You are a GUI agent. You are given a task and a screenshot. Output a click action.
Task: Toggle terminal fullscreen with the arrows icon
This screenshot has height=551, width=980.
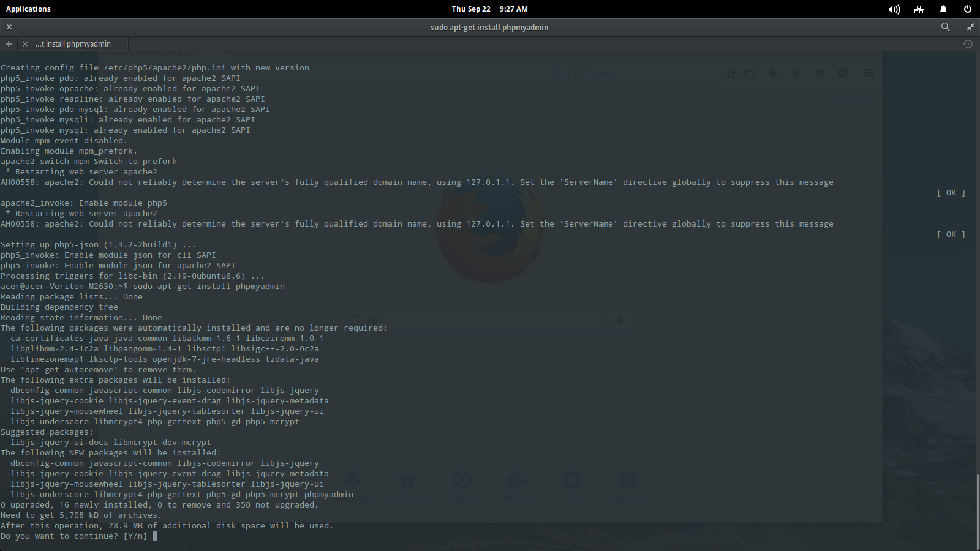[970, 27]
